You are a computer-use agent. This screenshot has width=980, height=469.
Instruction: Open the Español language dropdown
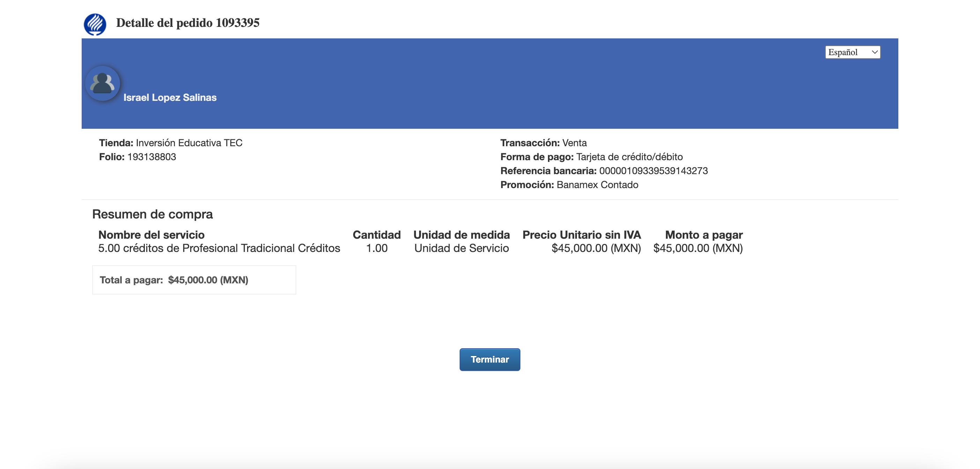click(852, 52)
